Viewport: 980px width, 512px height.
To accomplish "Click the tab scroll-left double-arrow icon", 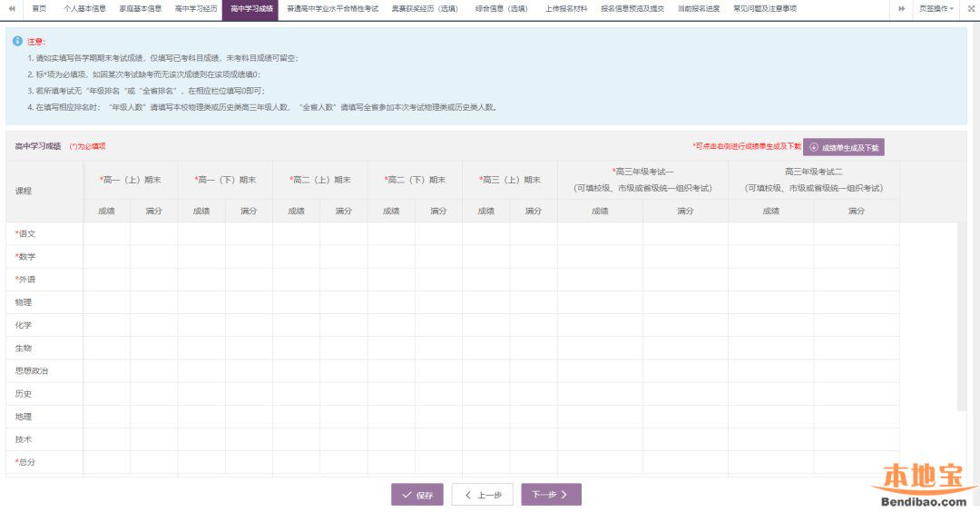I will 12,8.
